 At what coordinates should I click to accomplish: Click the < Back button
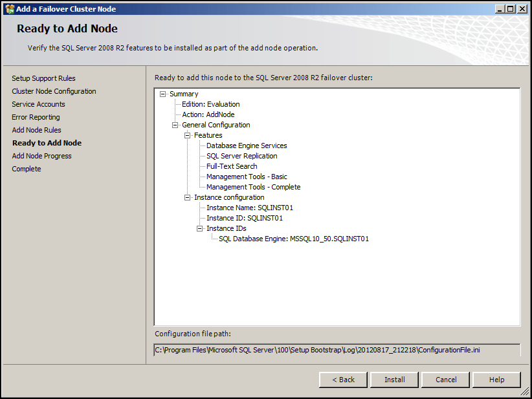point(343,380)
